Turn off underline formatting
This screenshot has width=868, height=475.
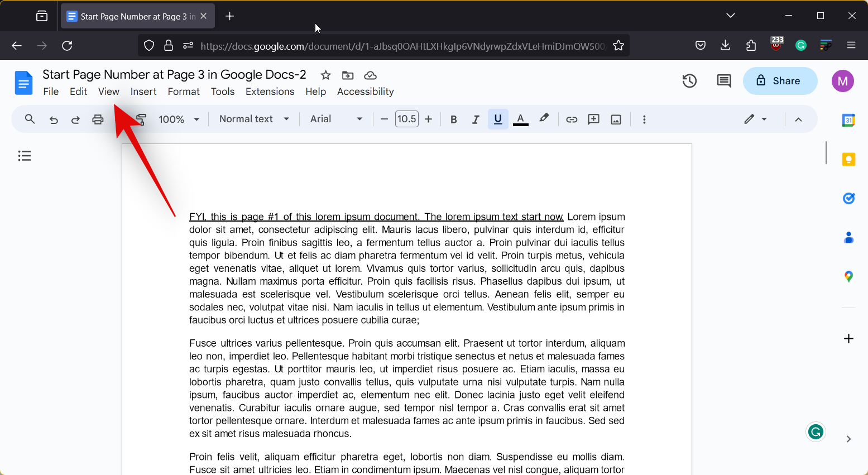(498, 119)
